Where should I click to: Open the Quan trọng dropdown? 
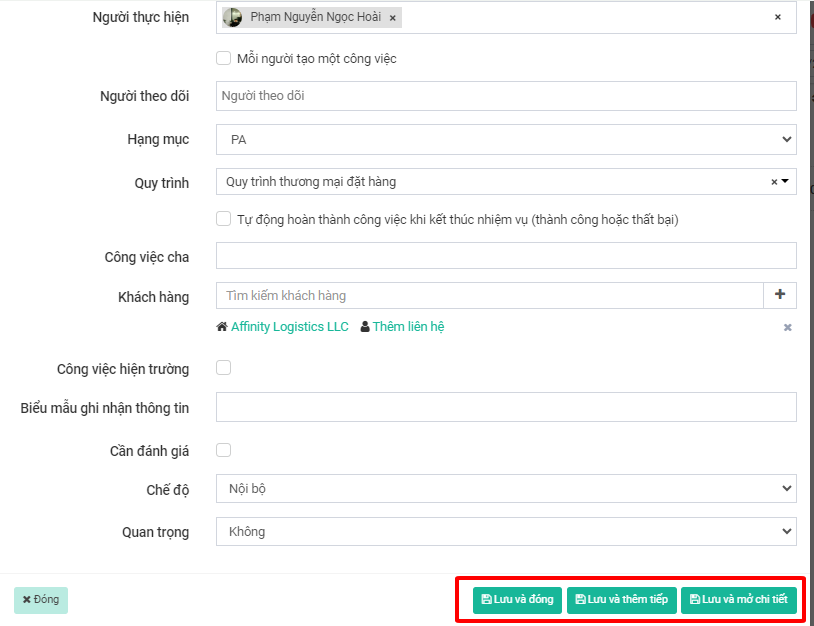(x=506, y=531)
